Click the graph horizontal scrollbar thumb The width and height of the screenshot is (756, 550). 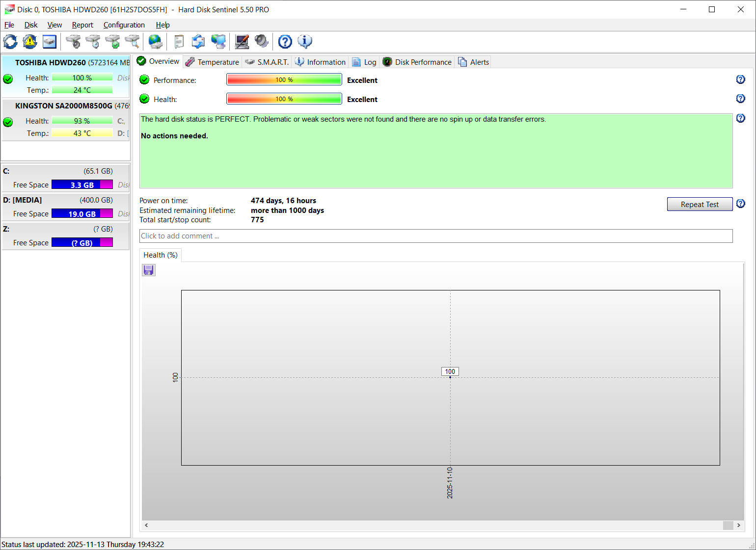click(x=728, y=525)
